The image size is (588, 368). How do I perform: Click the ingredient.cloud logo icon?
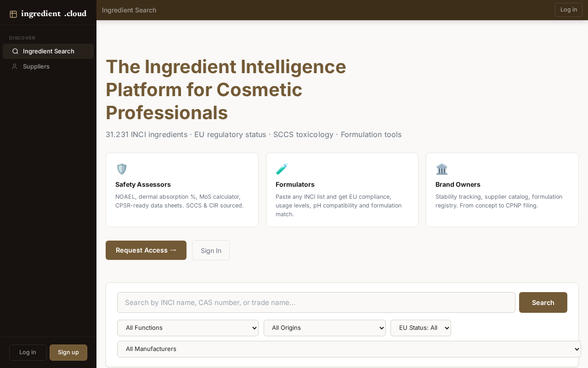pyautogui.click(x=13, y=14)
